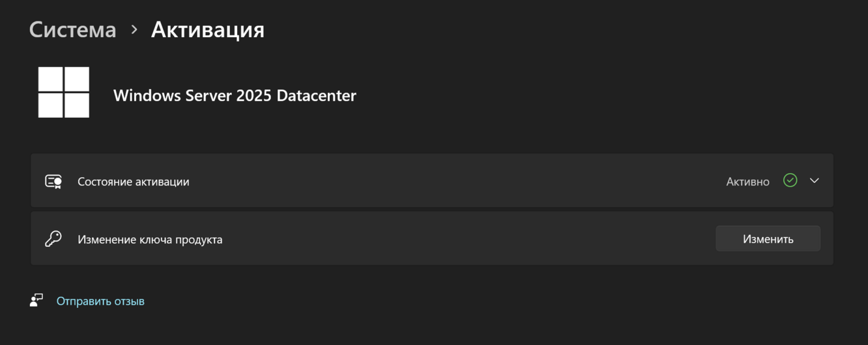Click the number 2025 in the edition name
The width and height of the screenshot is (868, 345).
pos(254,96)
